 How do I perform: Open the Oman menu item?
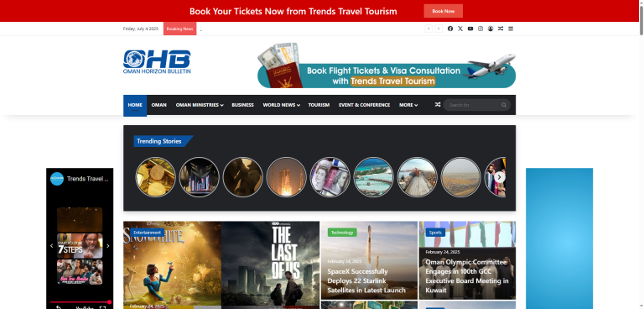(x=159, y=105)
